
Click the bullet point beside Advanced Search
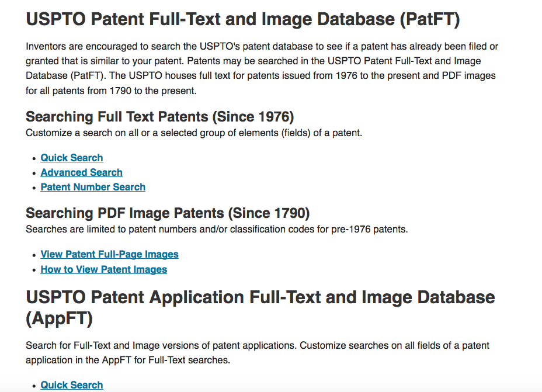point(34,173)
